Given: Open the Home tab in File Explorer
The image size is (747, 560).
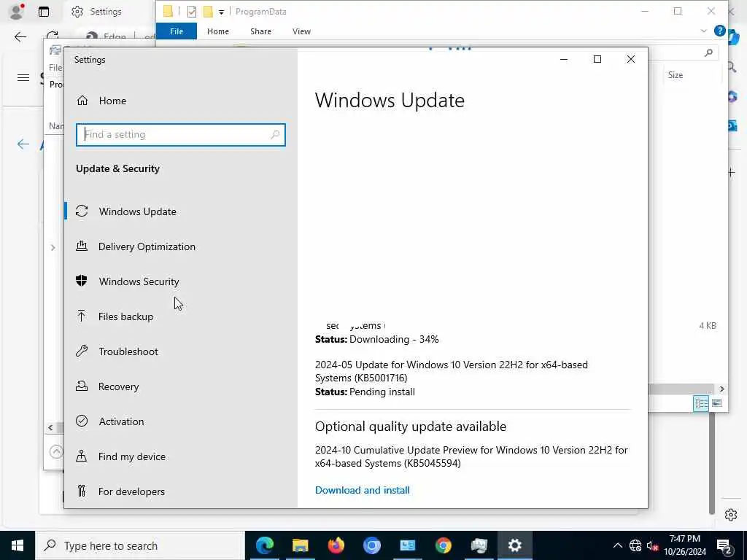Looking at the screenshot, I should pyautogui.click(x=217, y=31).
